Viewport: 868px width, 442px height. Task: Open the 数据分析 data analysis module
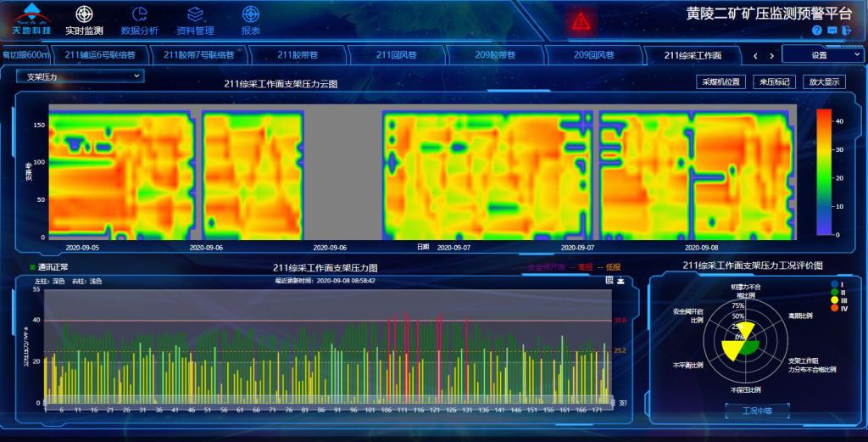[140, 20]
